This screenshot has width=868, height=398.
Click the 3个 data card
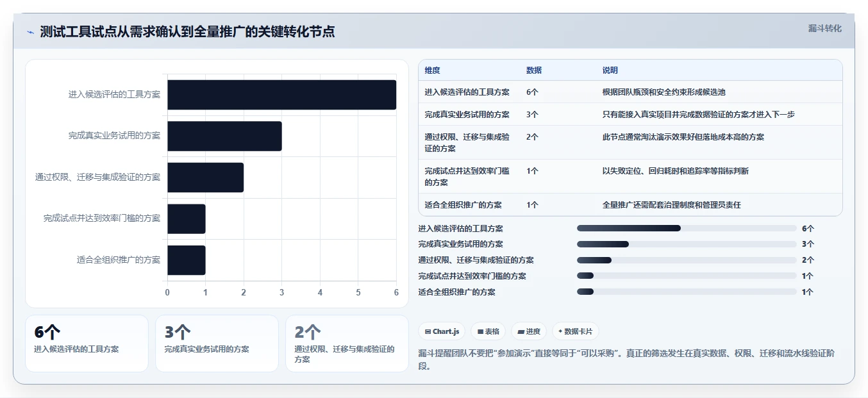click(217, 343)
